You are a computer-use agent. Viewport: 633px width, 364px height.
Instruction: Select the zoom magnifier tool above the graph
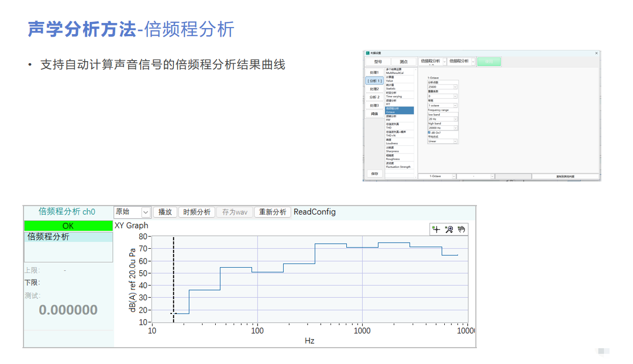click(x=450, y=228)
